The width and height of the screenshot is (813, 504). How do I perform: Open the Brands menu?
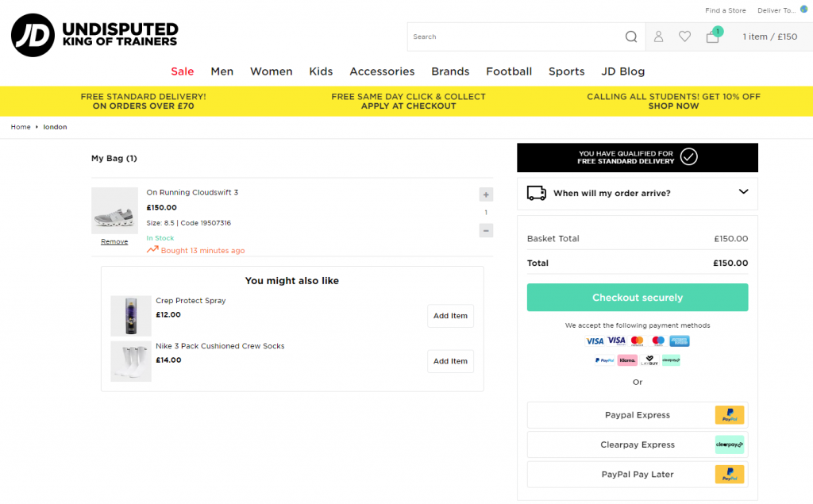tap(450, 71)
